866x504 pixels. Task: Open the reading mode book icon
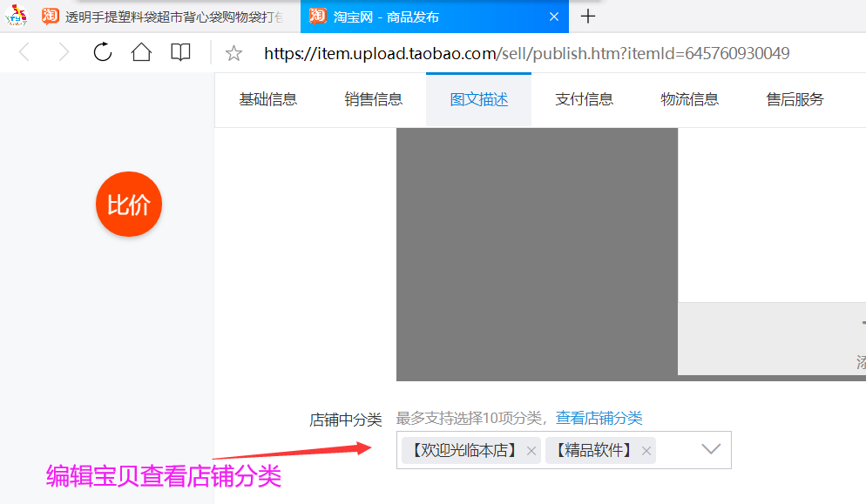point(180,53)
